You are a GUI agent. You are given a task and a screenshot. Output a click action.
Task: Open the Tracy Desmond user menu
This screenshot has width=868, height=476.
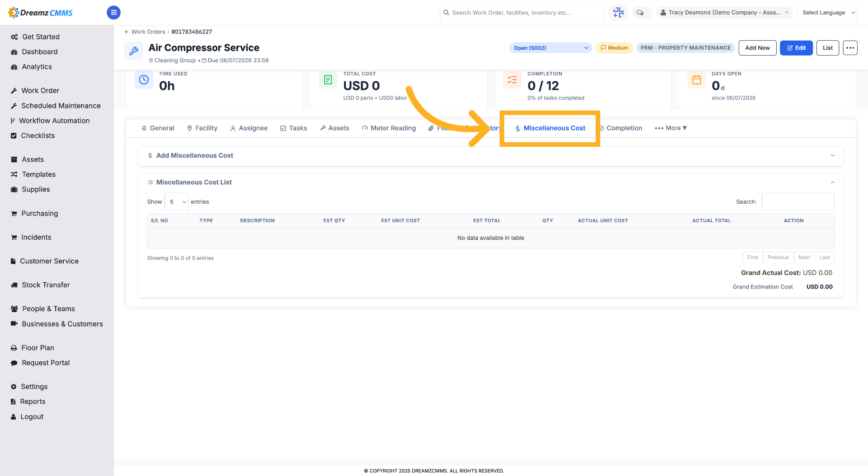point(724,13)
